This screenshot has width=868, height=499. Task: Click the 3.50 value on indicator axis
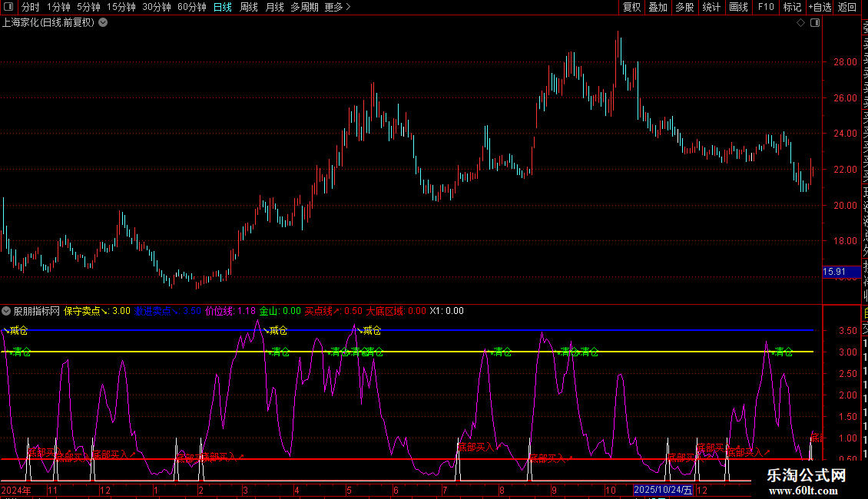point(847,331)
